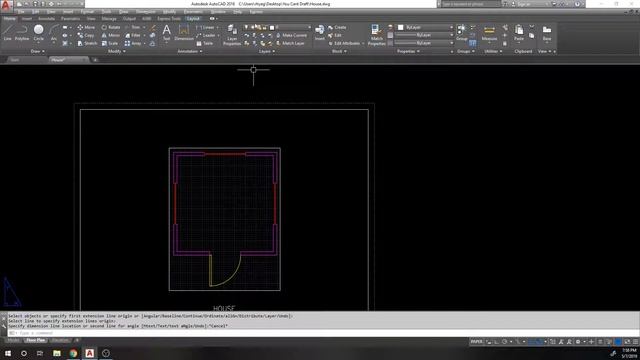This screenshot has width=640, height=360.
Task: Switch to the Floor Plan layout tab
Action: (36, 340)
